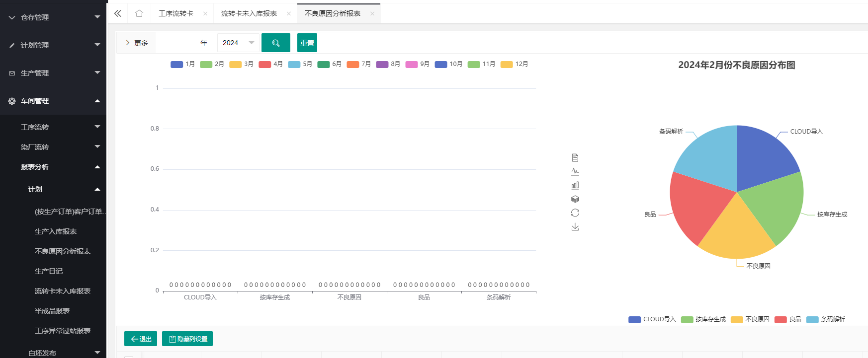This screenshot has width=868, height=358.
Task: Toggle the 1月 legend series
Action: click(182, 64)
